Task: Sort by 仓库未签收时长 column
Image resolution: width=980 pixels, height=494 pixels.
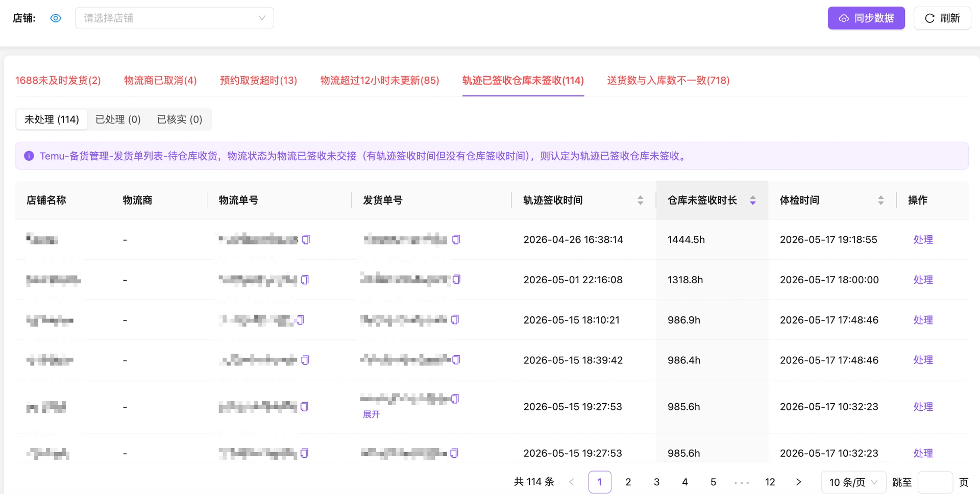Action: click(752, 201)
